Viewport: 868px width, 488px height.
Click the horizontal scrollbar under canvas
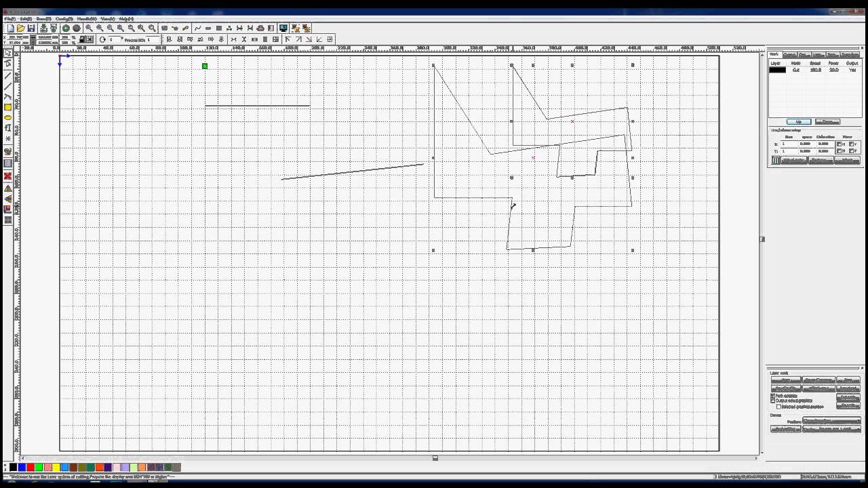pyautogui.click(x=390, y=458)
